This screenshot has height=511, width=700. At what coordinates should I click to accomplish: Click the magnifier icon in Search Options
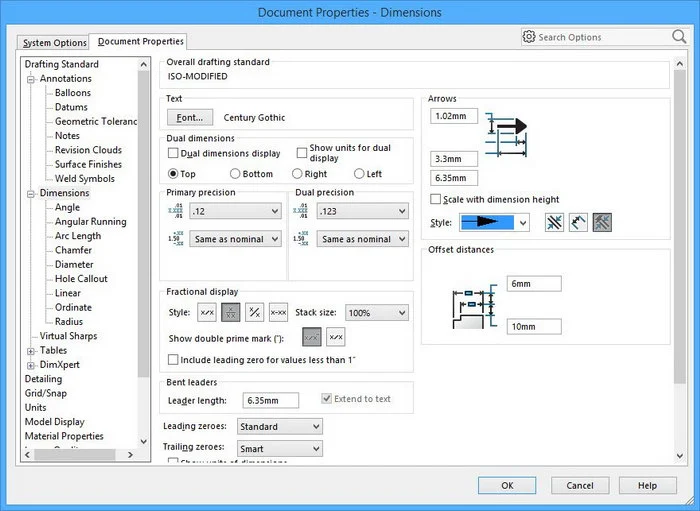point(679,37)
